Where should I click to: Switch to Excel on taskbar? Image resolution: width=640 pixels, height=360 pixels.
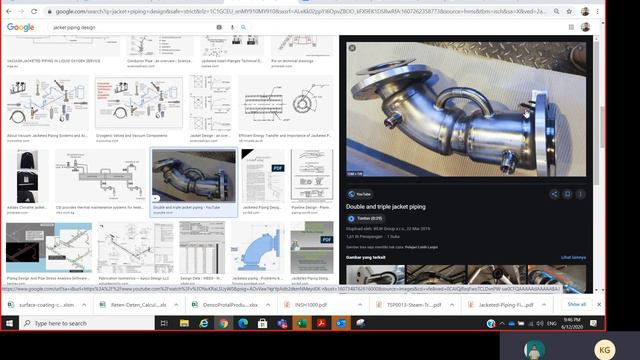(302, 323)
